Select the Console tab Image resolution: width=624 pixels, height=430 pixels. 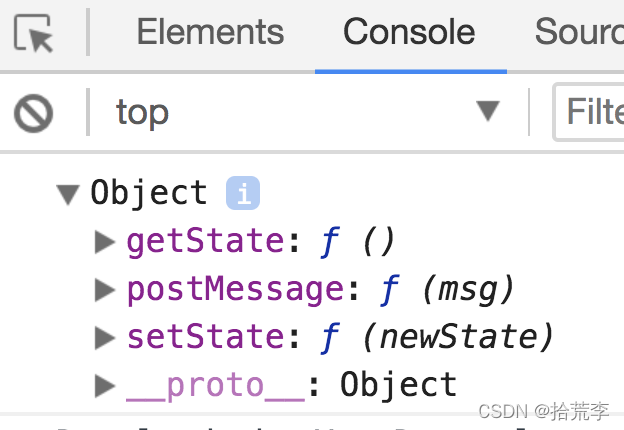tap(409, 32)
